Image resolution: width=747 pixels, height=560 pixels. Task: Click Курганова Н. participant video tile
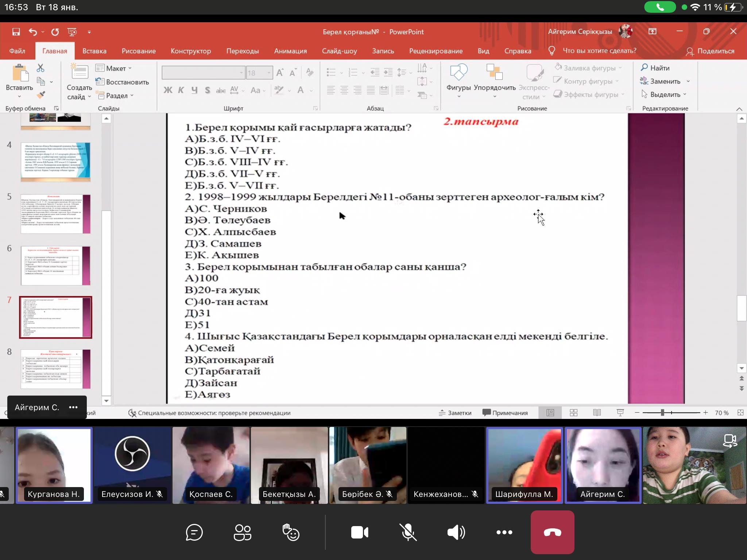click(x=54, y=465)
